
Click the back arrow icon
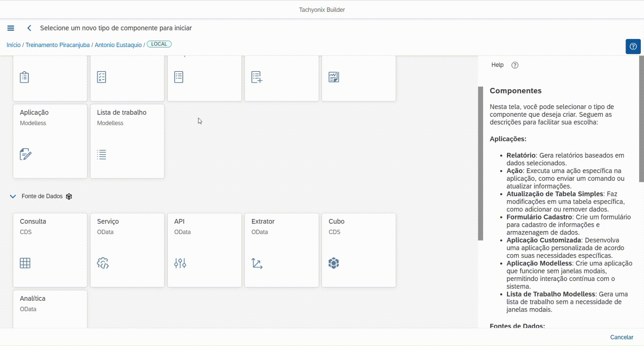(29, 28)
